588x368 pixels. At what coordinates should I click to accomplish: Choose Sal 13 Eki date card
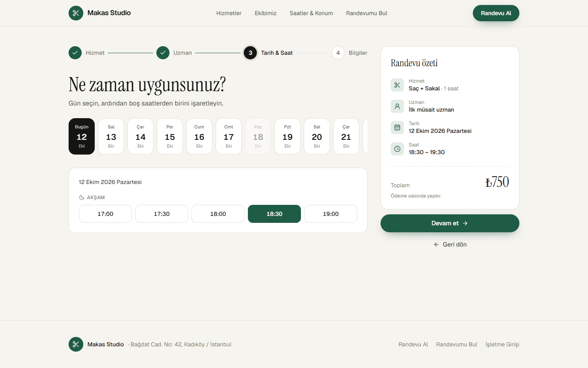[111, 136]
